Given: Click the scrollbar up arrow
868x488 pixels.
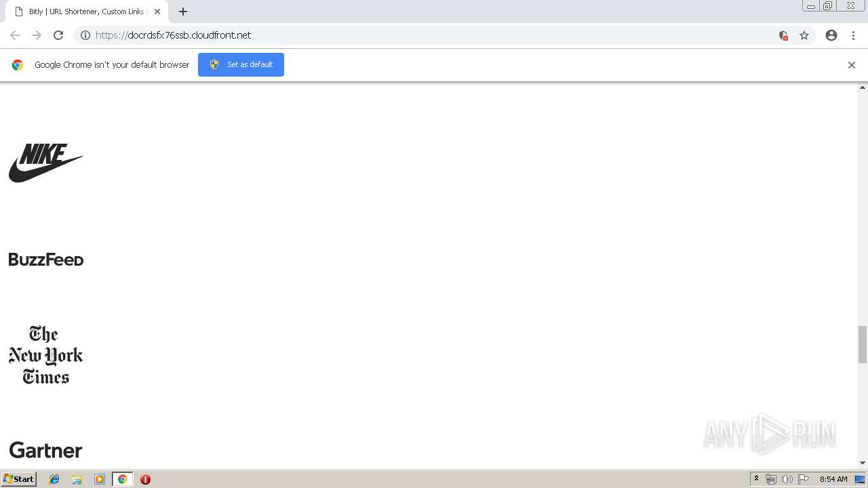Looking at the screenshot, I should [x=863, y=87].
